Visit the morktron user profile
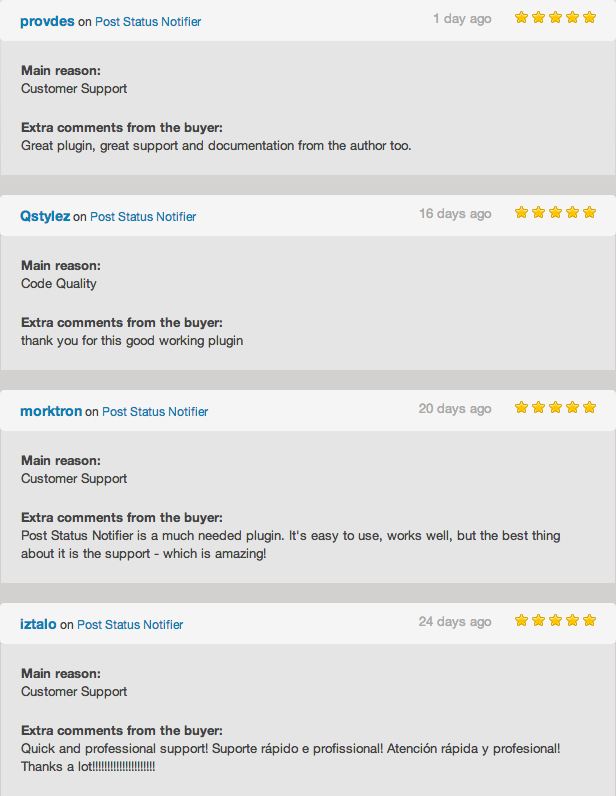The height and width of the screenshot is (796, 616). coord(51,411)
